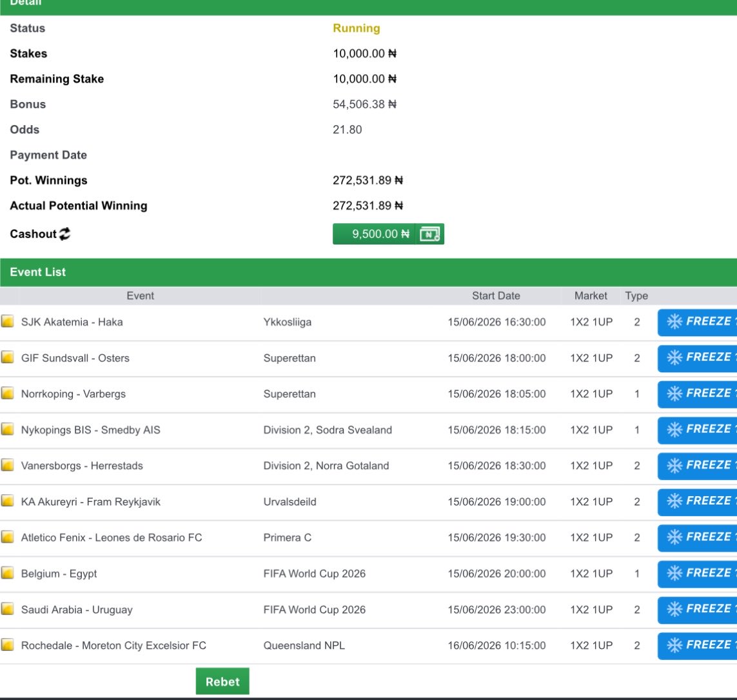
Task: Click the Bonus value 54,506.38 ₦
Action: tap(365, 104)
